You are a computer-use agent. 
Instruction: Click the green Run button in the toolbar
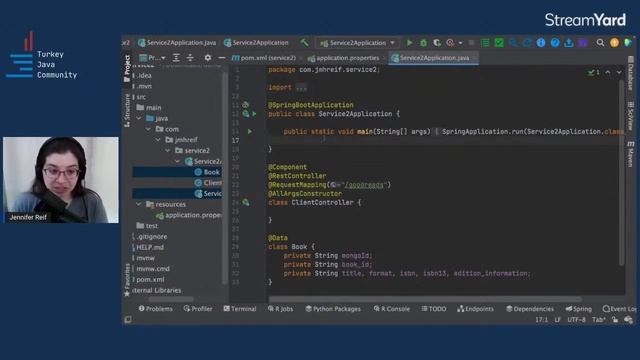coord(409,42)
